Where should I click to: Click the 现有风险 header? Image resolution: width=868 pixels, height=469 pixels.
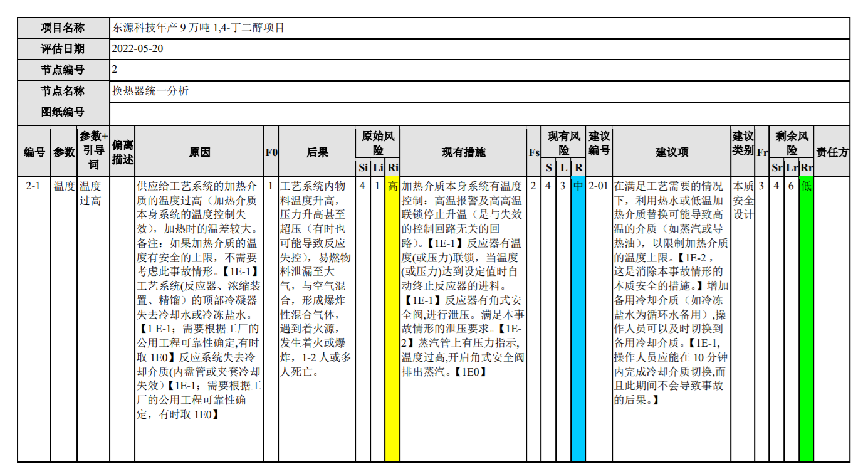coord(564,144)
